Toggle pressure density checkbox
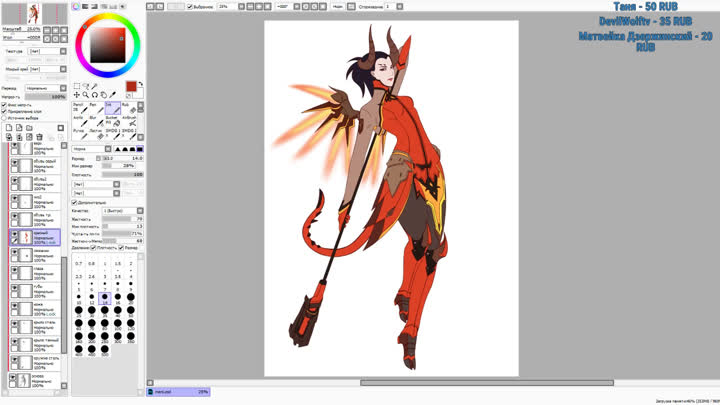Viewport: 720px width, 405px height. [93, 248]
